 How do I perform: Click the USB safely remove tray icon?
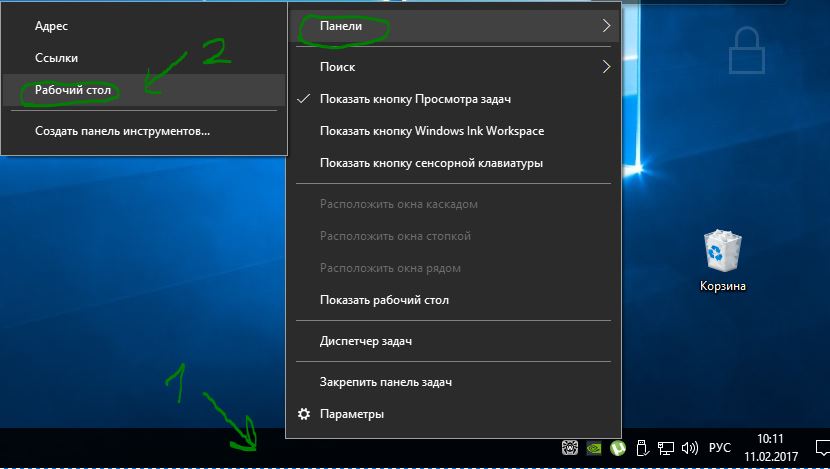pos(642,448)
